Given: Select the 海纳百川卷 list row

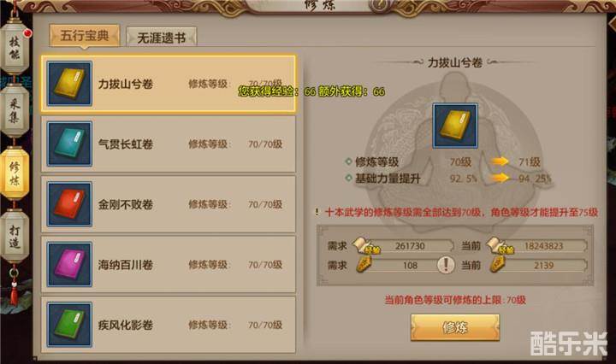Looking at the screenshot, I should click(x=169, y=264).
